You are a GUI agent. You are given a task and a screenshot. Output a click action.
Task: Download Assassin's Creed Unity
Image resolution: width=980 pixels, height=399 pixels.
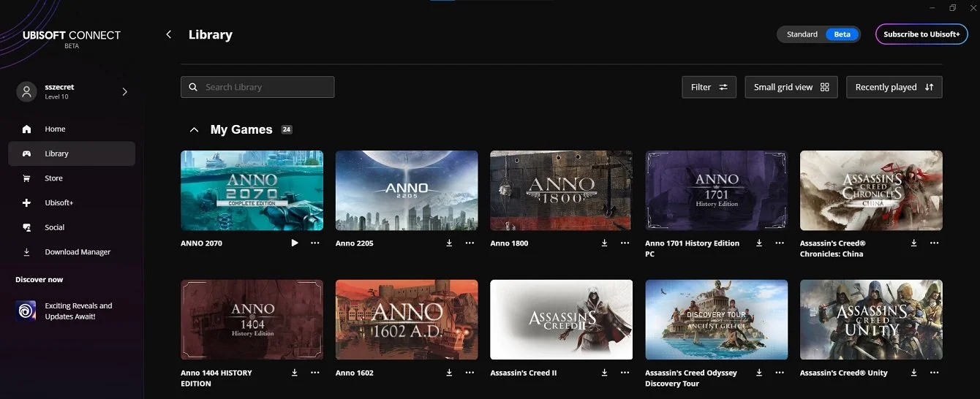(x=914, y=372)
